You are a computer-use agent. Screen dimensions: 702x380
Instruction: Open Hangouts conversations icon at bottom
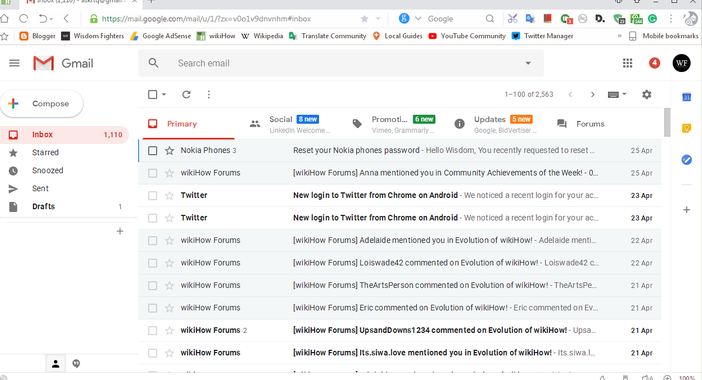click(76, 364)
